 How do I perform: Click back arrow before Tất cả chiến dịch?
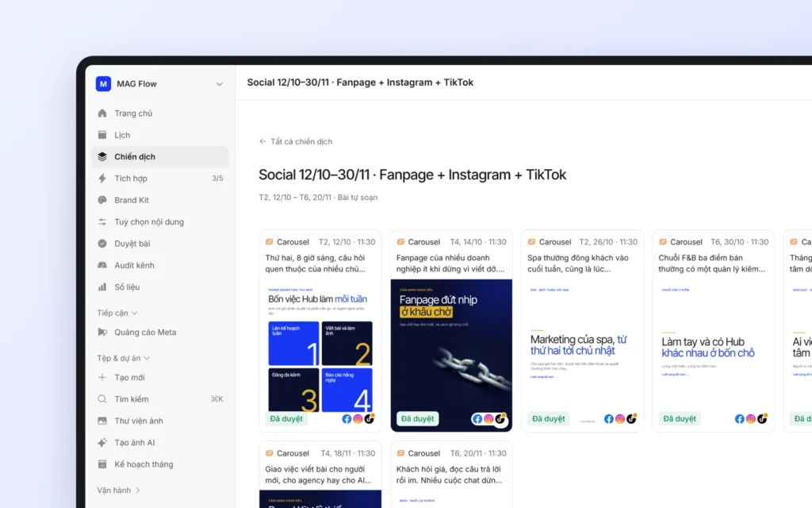point(262,141)
